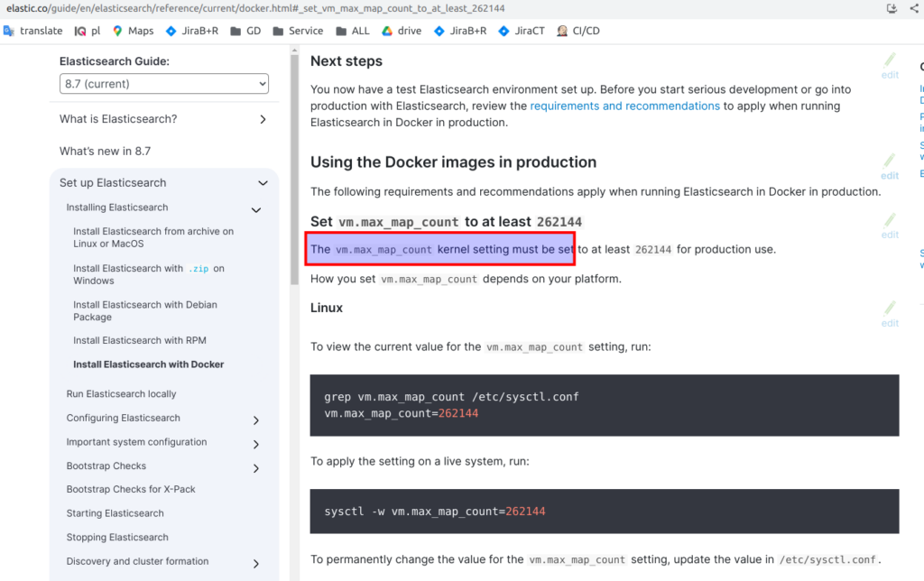Screen dimensions: 924x581
Task: Open Stopping Elasticsearch page
Action: coord(117,538)
